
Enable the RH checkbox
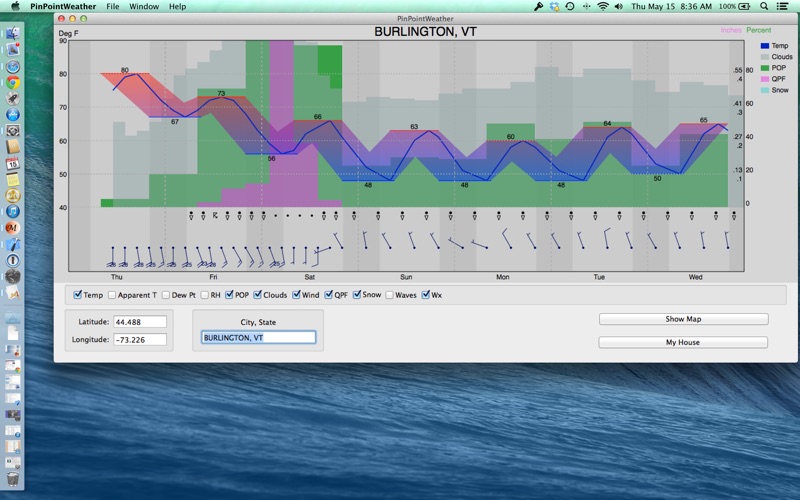point(205,295)
